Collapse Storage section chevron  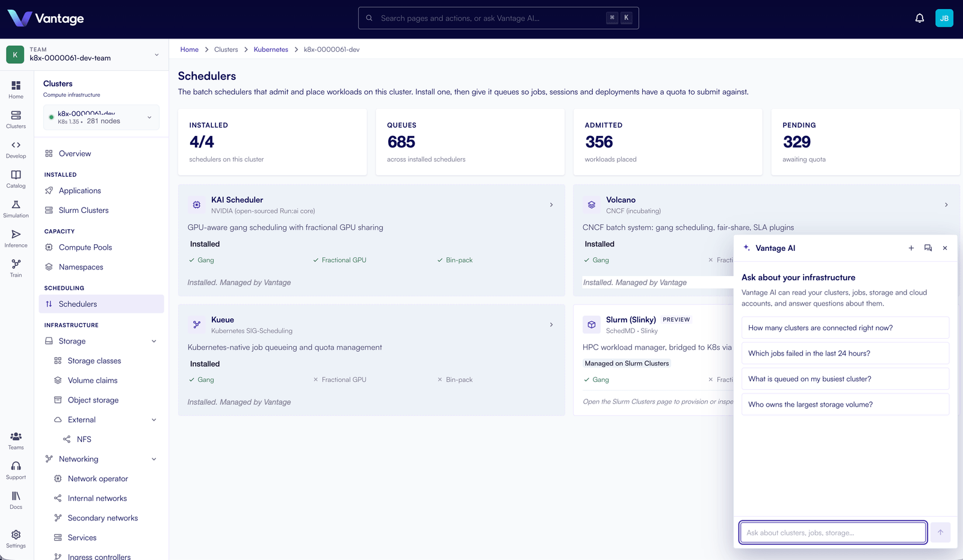coord(154,341)
